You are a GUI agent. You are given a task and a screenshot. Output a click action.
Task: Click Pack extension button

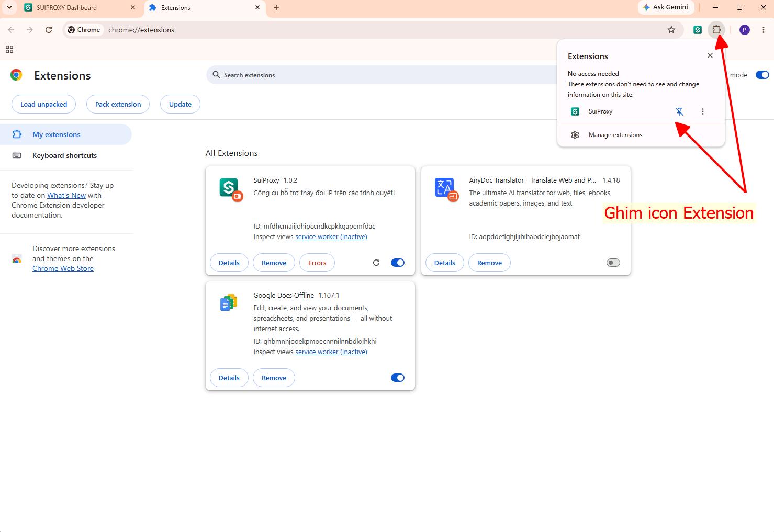(x=118, y=104)
